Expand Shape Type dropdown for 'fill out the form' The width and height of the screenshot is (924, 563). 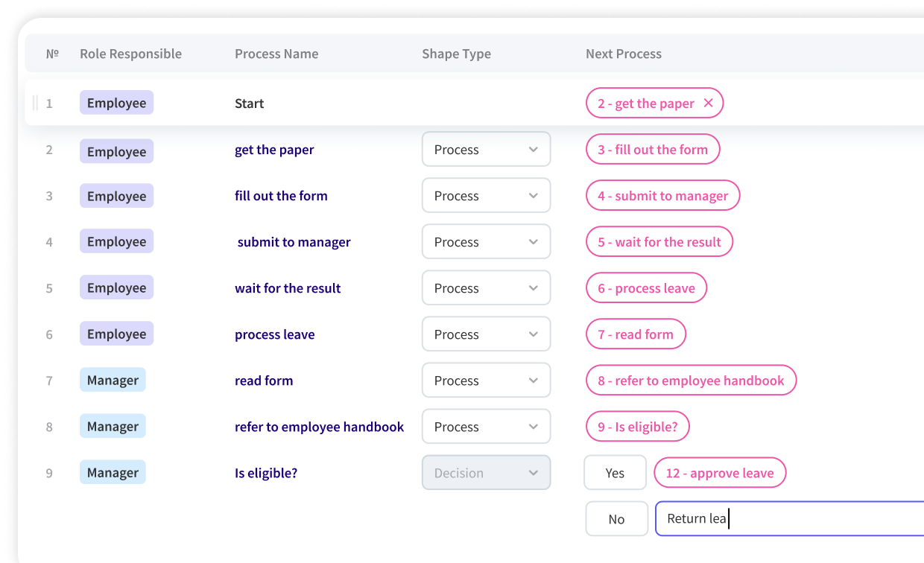tap(486, 196)
